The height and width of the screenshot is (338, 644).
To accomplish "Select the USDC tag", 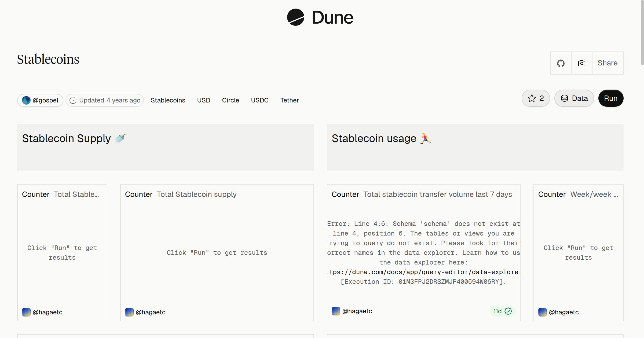I will (x=260, y=100).
